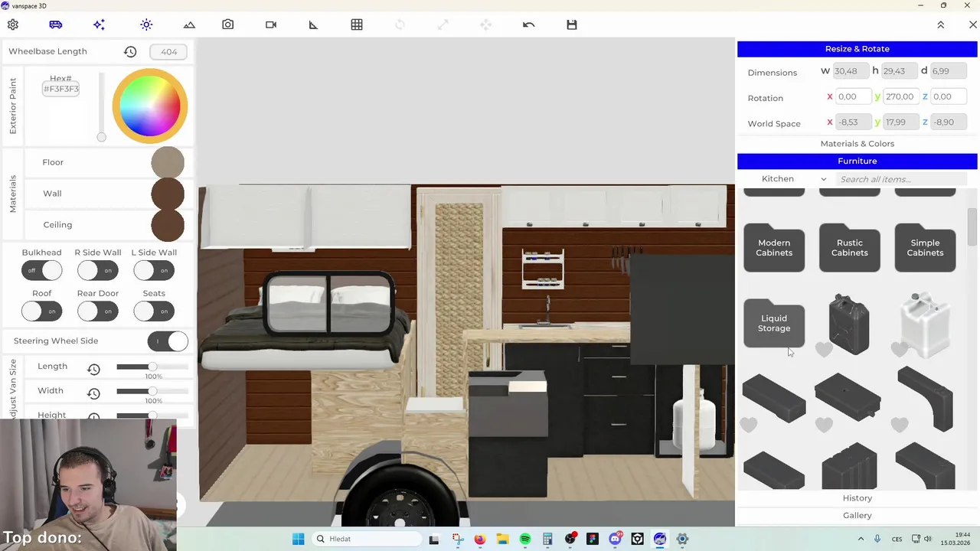This screenshot has width=980, height=551.
Task: Open the Rustic Cabinets folder
Action: click(x=850, y=248)
